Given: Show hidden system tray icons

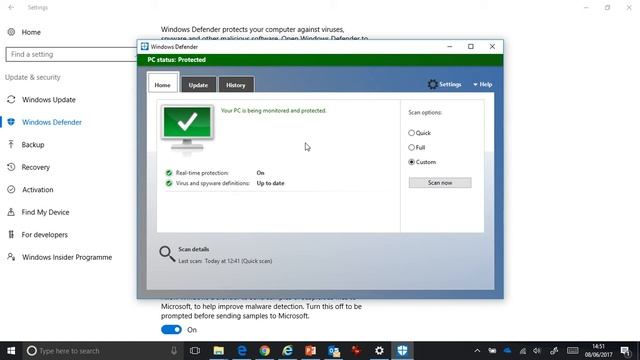Looking at the screenshot, I should [477, 351].
